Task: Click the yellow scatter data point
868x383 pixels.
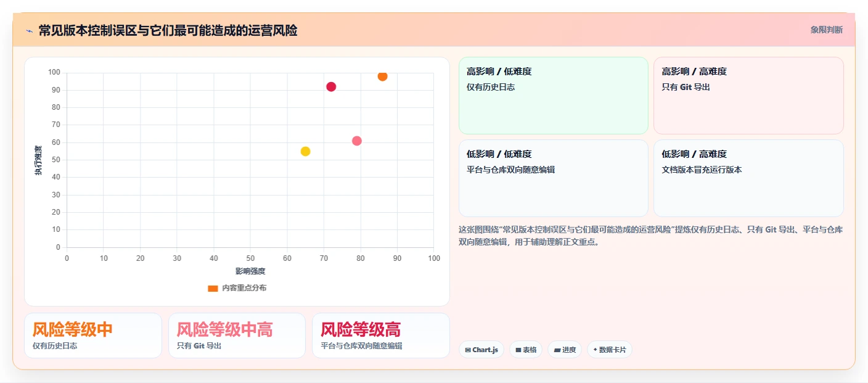Action: [x=305, y=151]
